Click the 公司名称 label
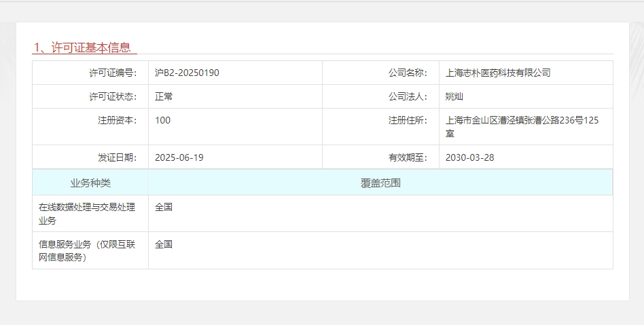644x325 pixels. [408, 73]
